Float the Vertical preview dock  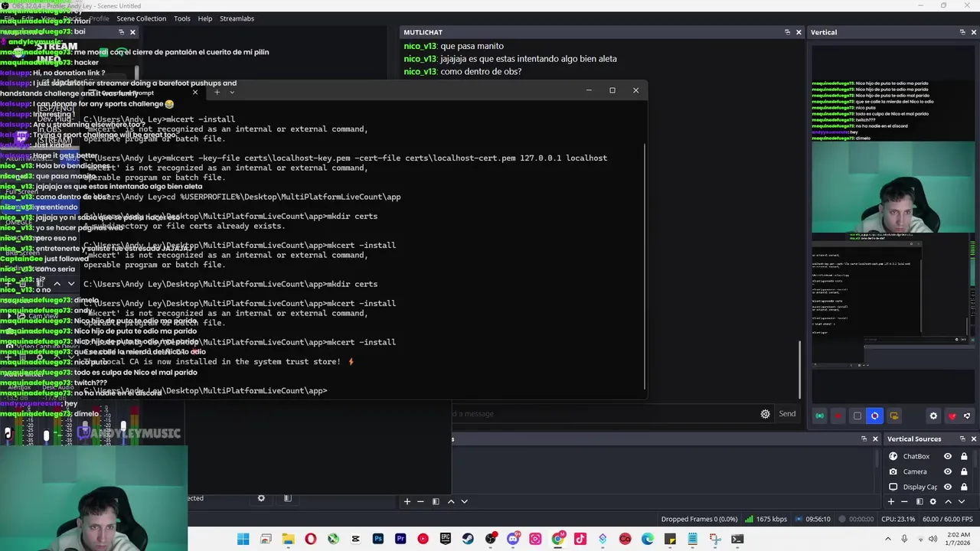pyautogui.click(x=962, y=32)
